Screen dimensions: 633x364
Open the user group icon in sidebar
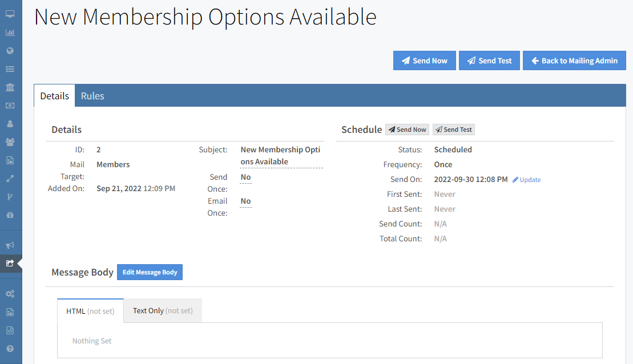coord(10,142)
